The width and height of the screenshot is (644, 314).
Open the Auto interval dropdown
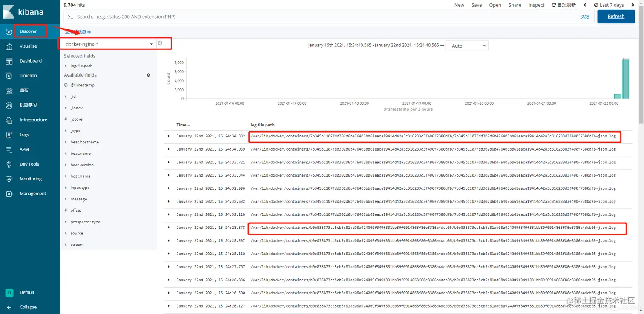coord(467,46)
